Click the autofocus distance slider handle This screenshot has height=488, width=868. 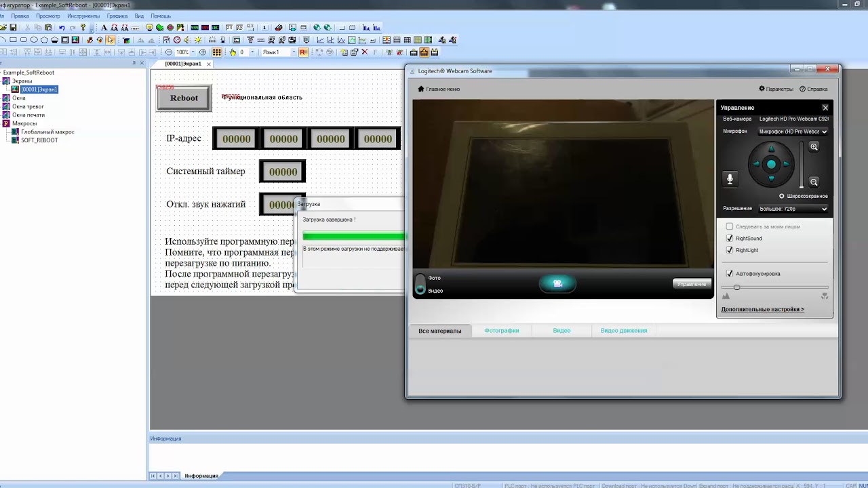(x=736, y=287)
